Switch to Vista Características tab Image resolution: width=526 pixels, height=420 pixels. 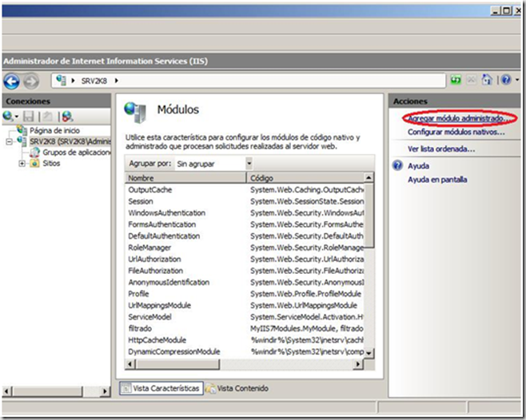(x=161, y=389)
